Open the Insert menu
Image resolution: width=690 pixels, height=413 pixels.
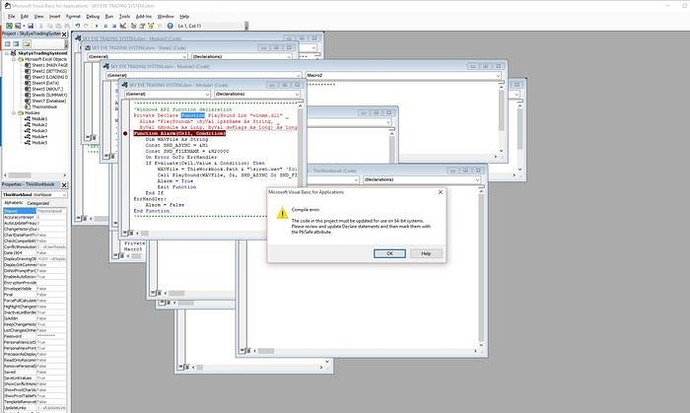tap(55, 16)
